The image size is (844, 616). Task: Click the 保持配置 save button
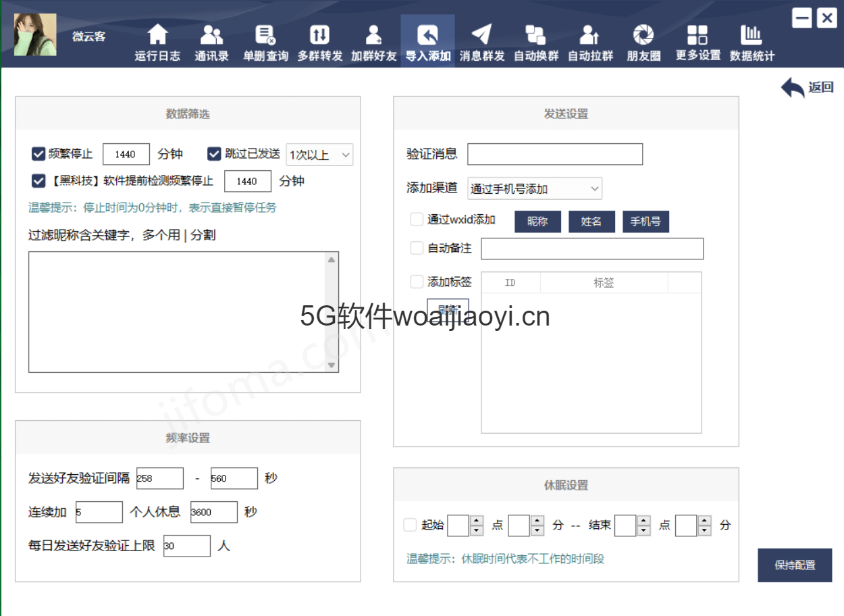795,565
